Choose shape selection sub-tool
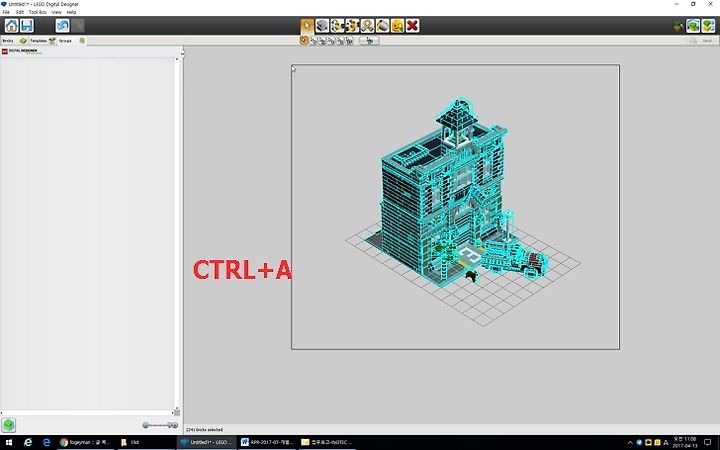The height and width of the screenshot is (450, 720). click(x=341, y=41)
